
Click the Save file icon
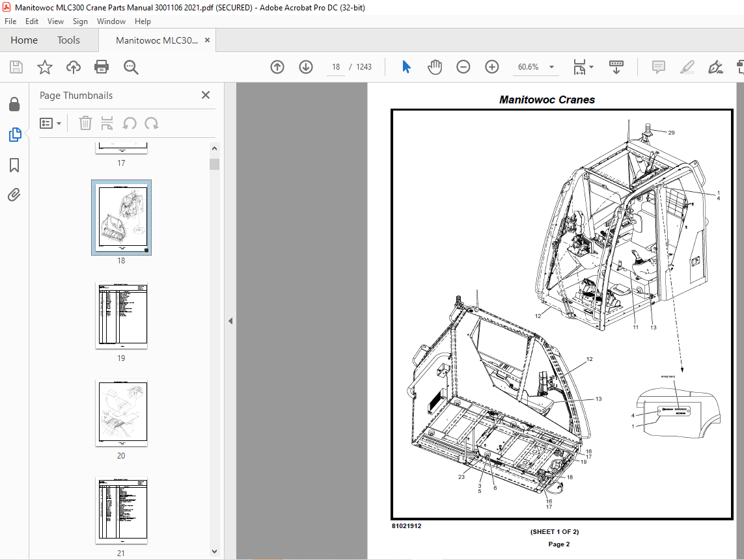(16, 67)
